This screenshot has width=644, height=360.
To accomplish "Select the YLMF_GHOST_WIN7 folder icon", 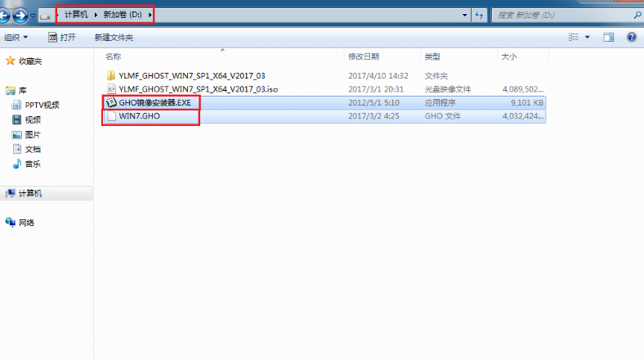I will click(111, 75).
